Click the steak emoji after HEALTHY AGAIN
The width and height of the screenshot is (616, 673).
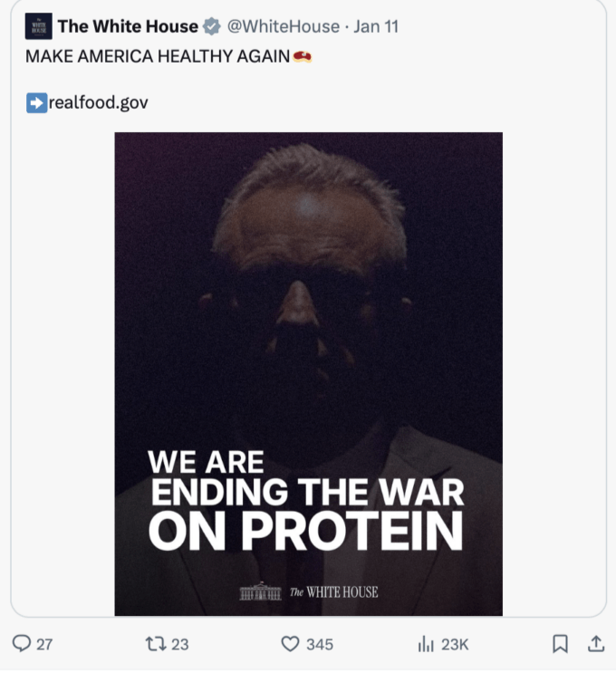coord(303,56)
